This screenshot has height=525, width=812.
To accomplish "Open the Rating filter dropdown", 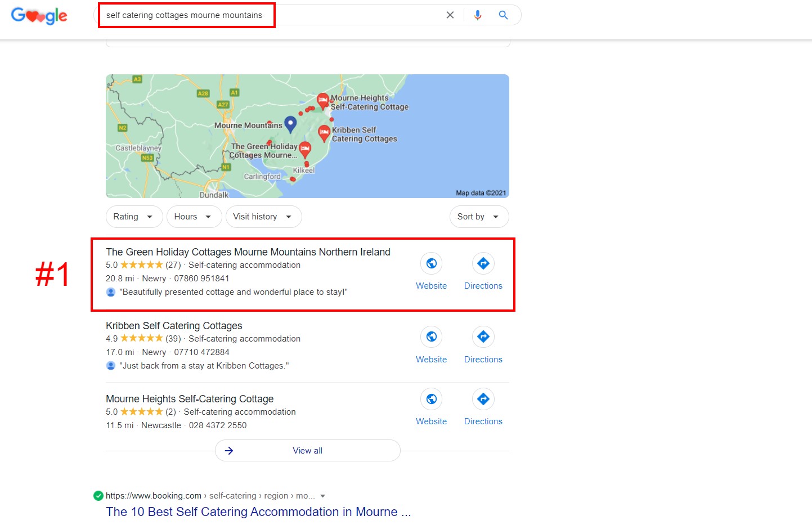I will point(134,217).
